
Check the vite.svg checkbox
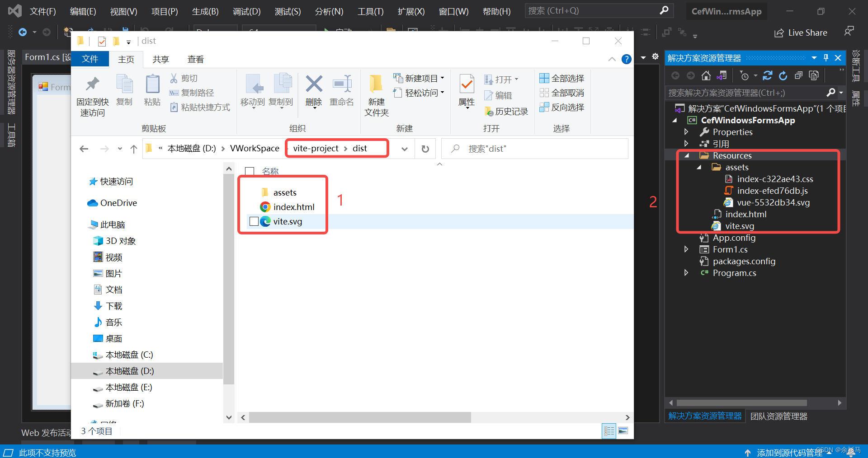[253, 221]
